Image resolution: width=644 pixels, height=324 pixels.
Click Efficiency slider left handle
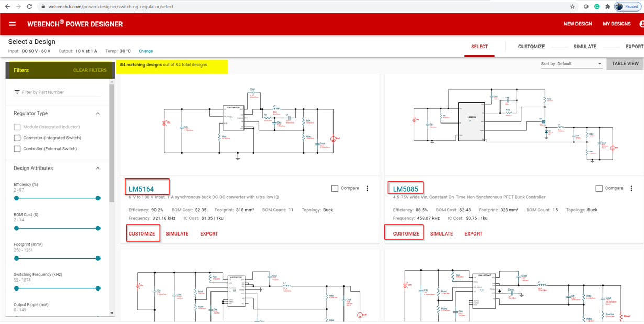[16, 198]
